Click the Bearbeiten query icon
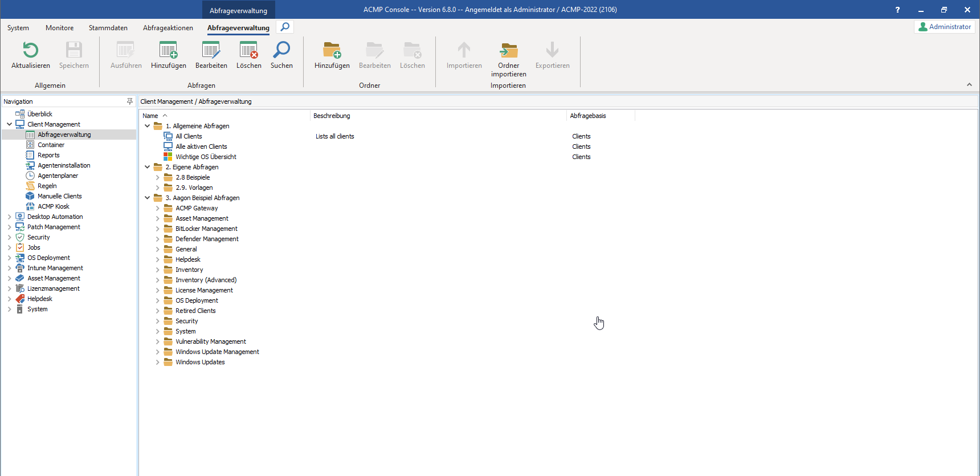The width and height of the screenshot is (980, 476). point(211,51)
